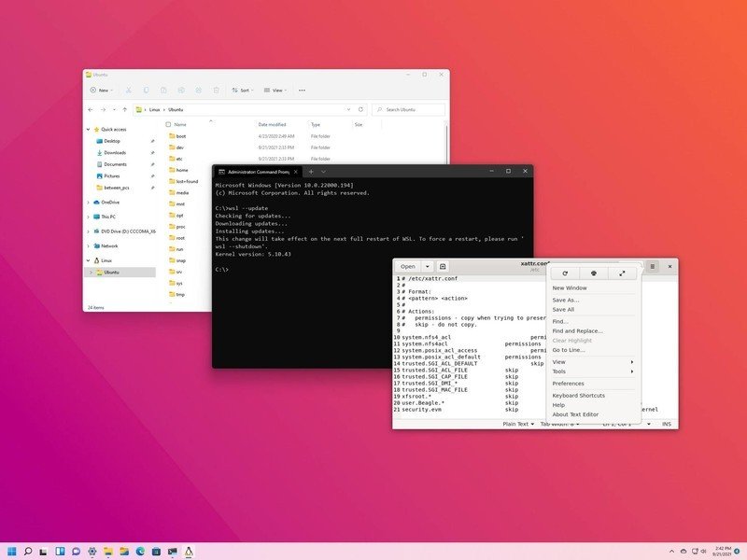Image resolution: width=747 pixels, height=560 pixels.
Task: Select Find and Replace in Text Editor menu
Action: pyautogui.click(x=578, y=330)
